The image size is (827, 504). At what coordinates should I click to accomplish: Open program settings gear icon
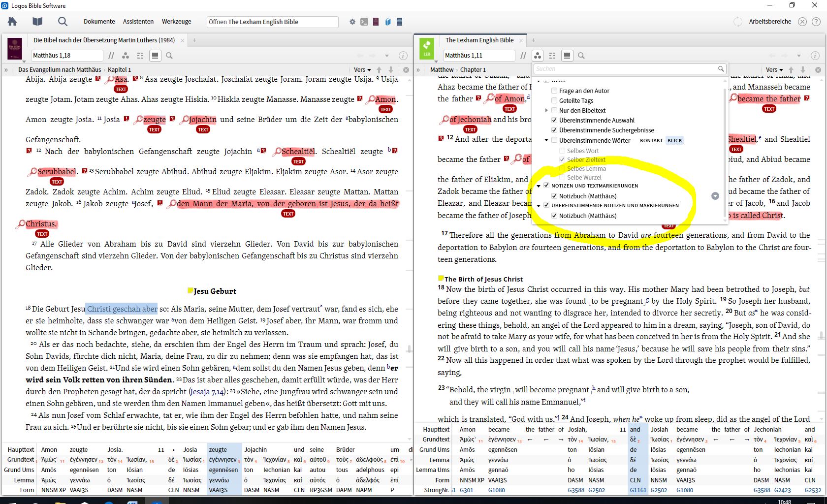tap(352, 22)
